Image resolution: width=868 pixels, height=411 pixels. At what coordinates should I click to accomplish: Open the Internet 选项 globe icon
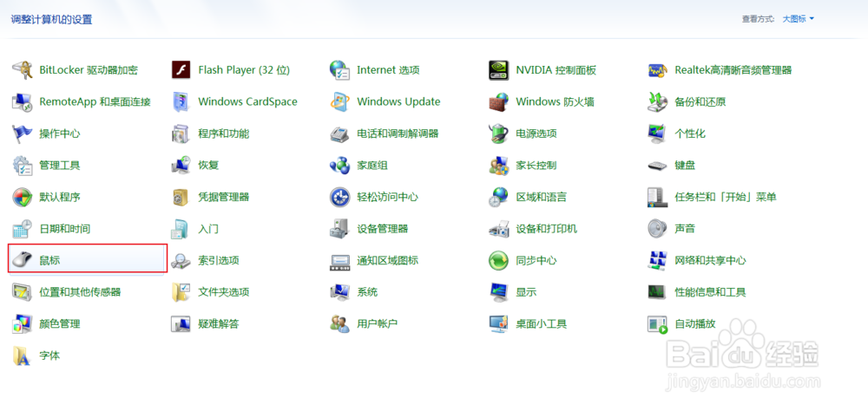pos(340,70)
